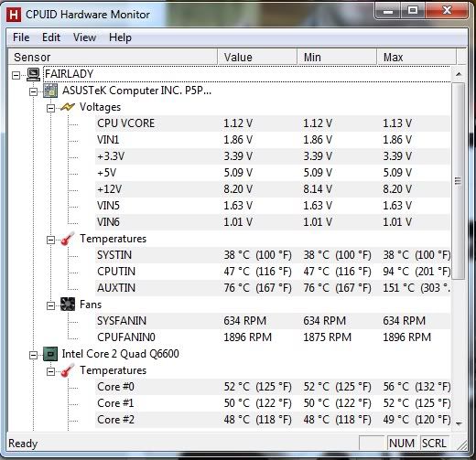
Task: Collapse the FAIRLADY root node
Action: 16,75
